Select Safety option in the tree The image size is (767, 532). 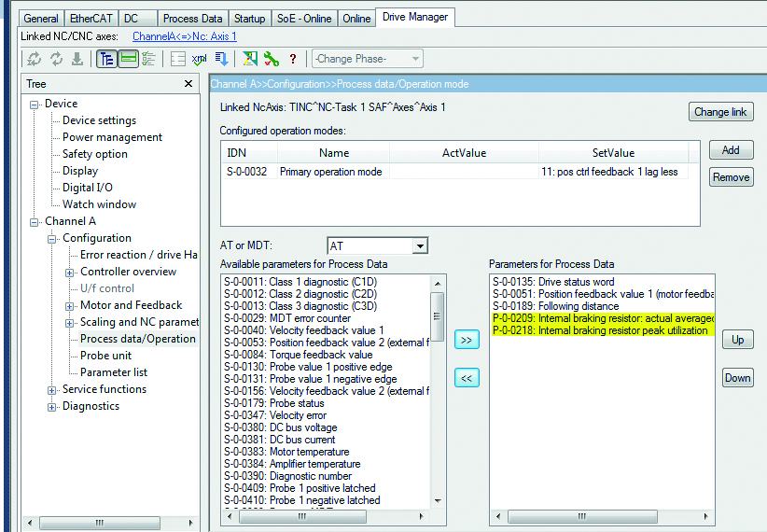pyautogui.click(x=95, y=154)
